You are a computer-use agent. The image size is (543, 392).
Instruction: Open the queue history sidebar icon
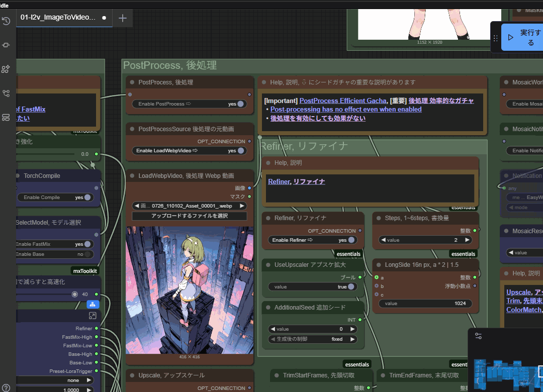coord(6,21)
